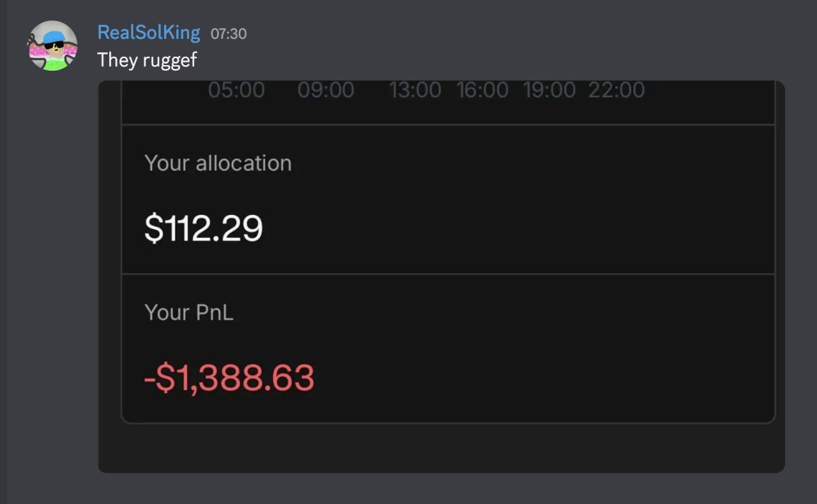The image size is (817, 504).
Task: Click the 'Your allocation' label
Action: pyautogui.click(x=218, y=163)
